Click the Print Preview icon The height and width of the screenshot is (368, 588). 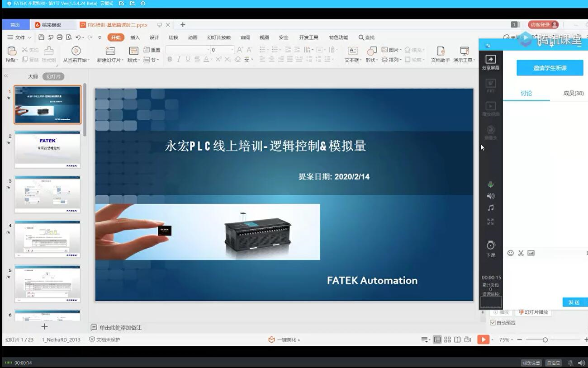69,38
